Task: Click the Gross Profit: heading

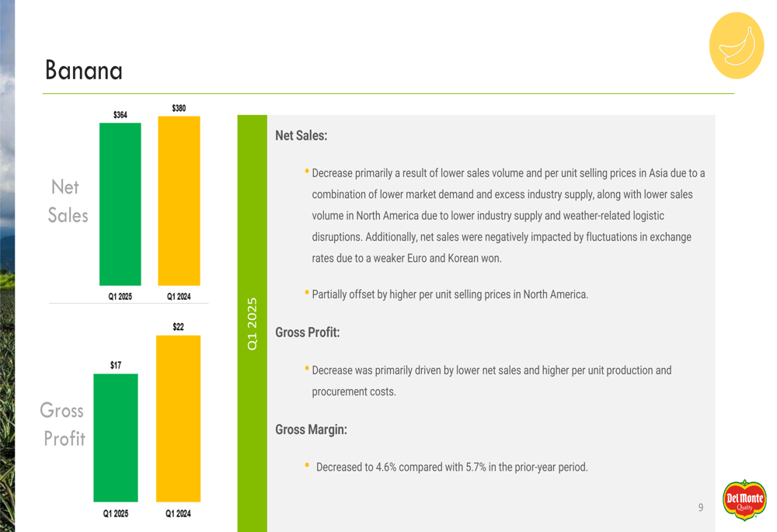Action: (307, 332)
